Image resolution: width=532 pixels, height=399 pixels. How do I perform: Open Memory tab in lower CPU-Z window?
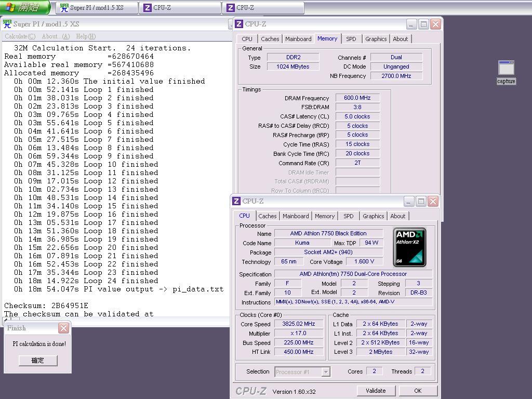pos(325,216)
